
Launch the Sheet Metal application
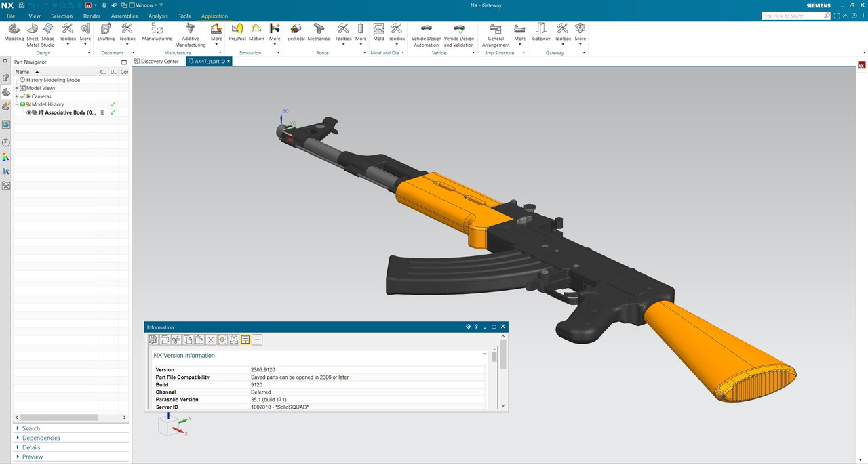33,35
